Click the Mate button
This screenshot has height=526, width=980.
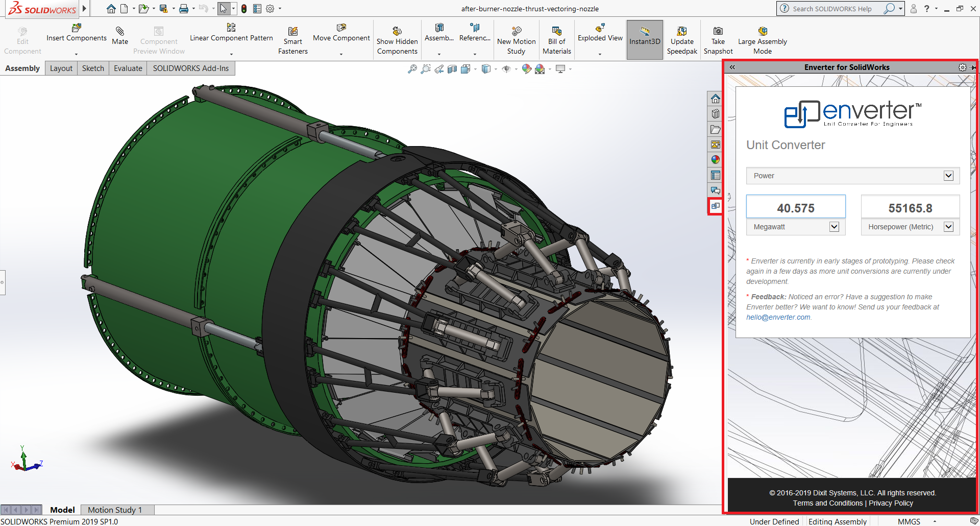point(120,36)
